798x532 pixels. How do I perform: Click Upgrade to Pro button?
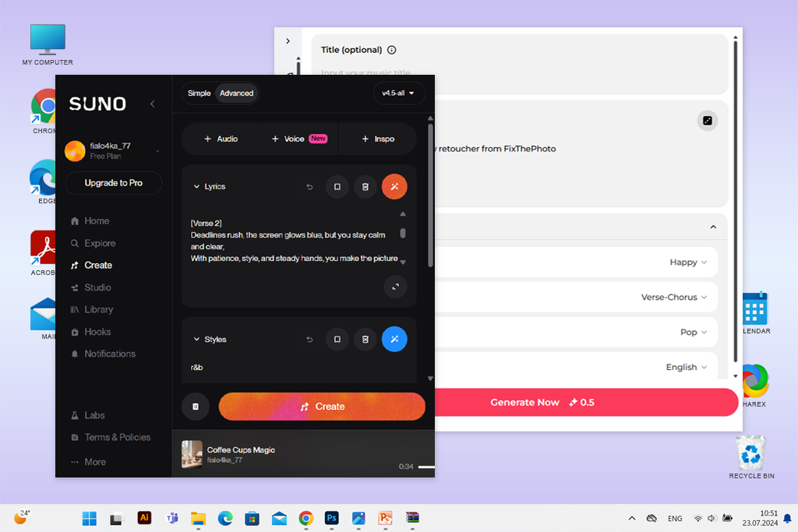[x=114, y=182]
